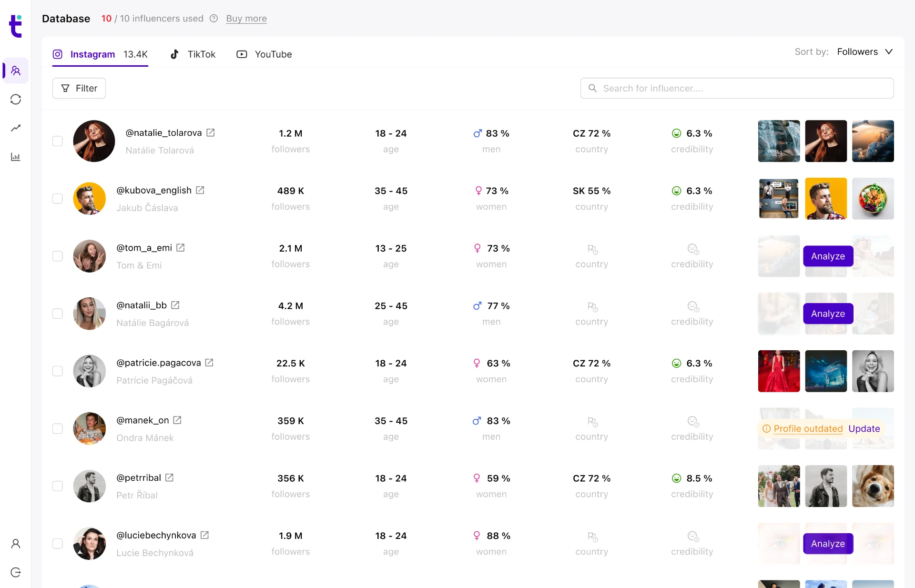Open the influencers database sidebar icon

tap(16, 71)
